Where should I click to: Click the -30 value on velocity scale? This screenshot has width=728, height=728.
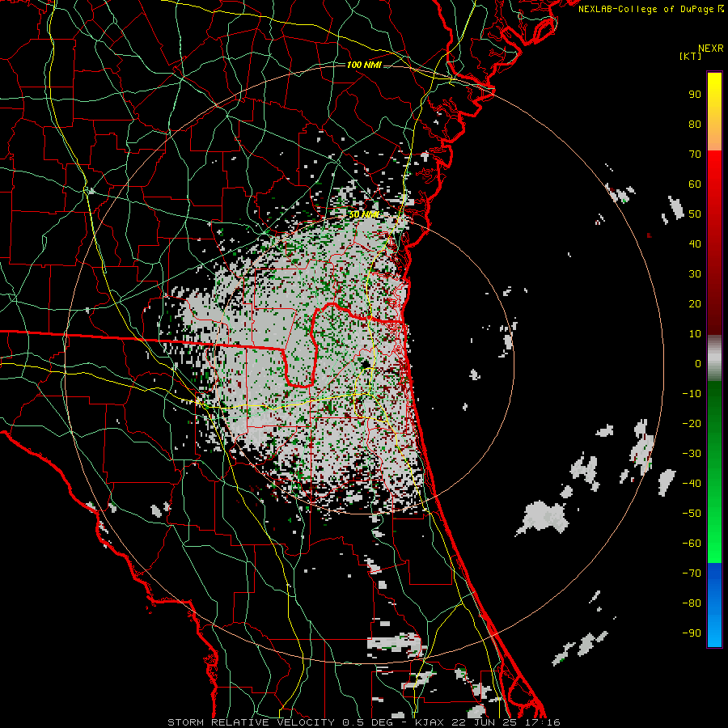(x=692, y=454)
